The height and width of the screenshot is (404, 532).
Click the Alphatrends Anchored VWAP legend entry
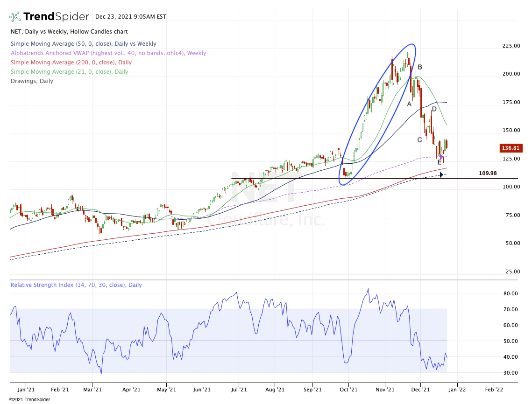pyautogui.click(x=108, y=53)
